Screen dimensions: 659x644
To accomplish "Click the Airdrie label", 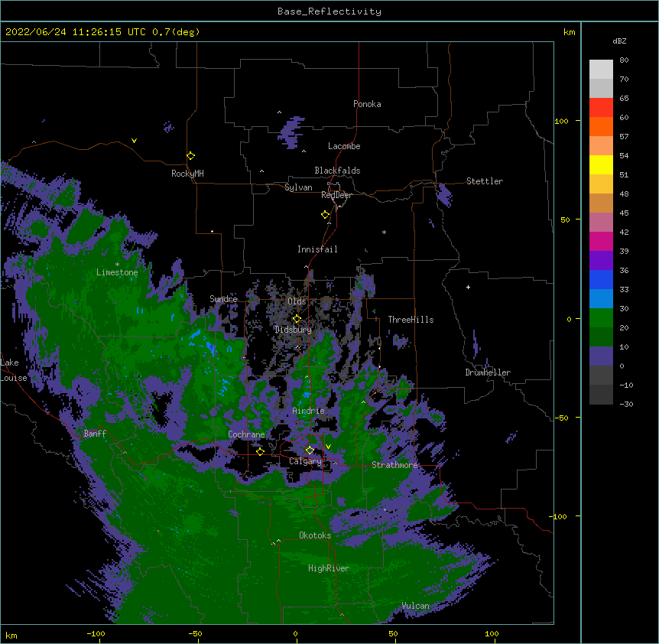I will 309,411.
